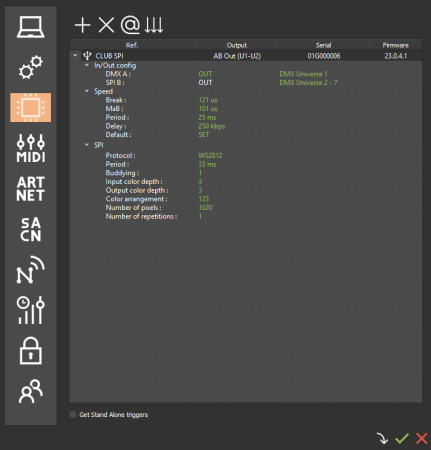The height and width of the screenshot is (450, 431).
Task: Click the curved arrow apply icon
Action: [382, 438]
